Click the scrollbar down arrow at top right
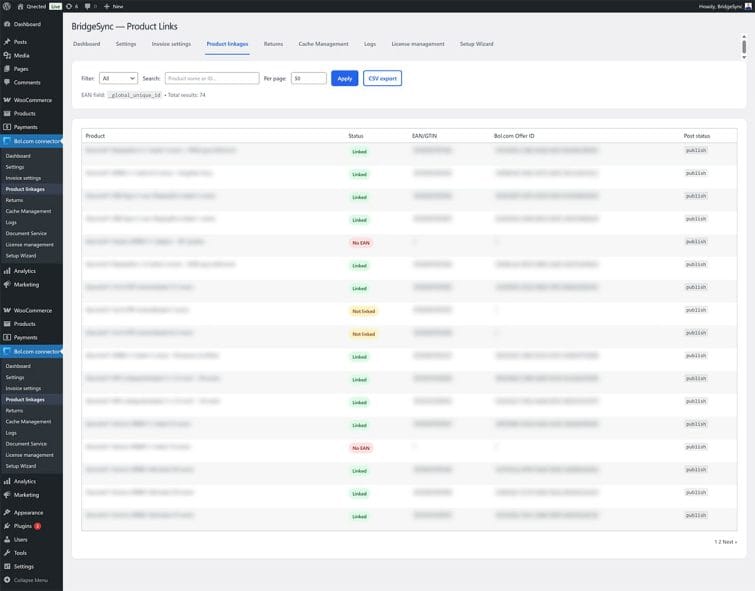Screen dimensions: 755x591 tap(744, 57)
